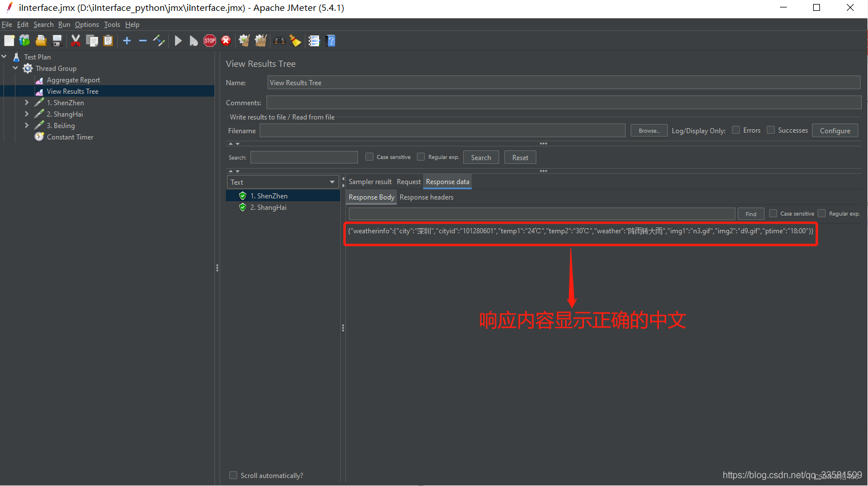Viewport: 868px width, 486px height.
Task: Click the Aggregate Report graph icon
Action: (39, 80)
